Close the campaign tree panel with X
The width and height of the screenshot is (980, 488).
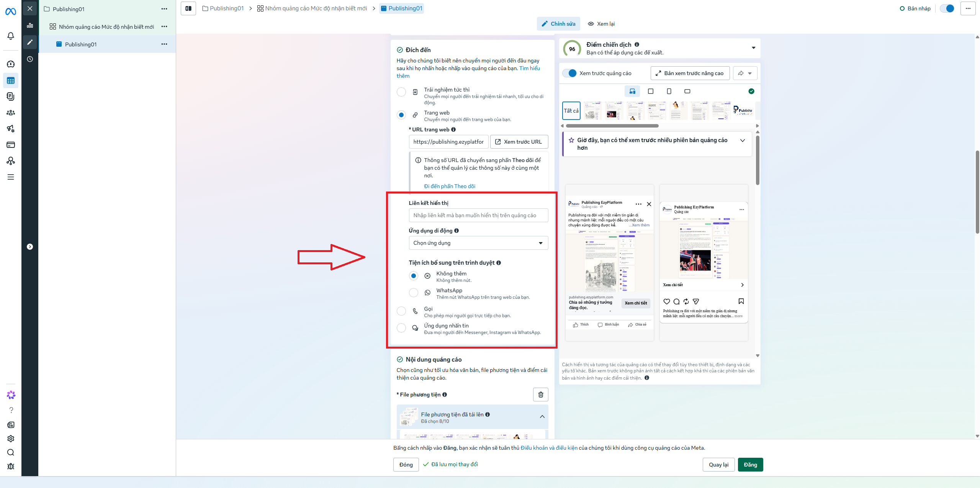pos(30,8)
